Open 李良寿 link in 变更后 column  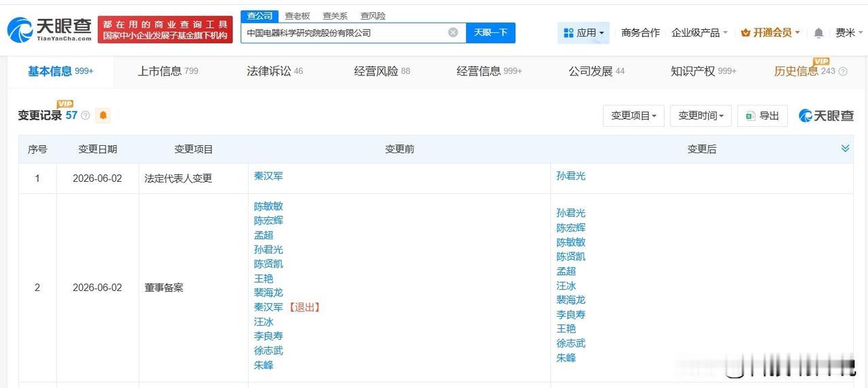coord(571,315)
